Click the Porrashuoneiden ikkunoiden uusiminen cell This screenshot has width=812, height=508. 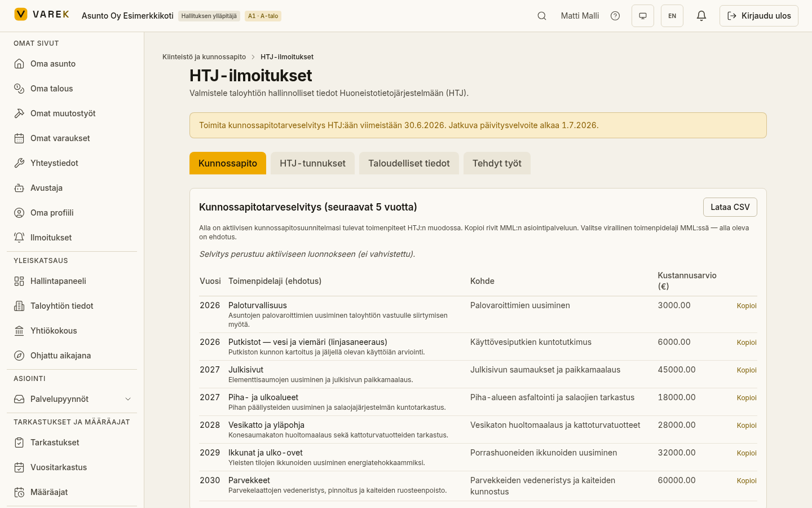(x=544, y=453)
